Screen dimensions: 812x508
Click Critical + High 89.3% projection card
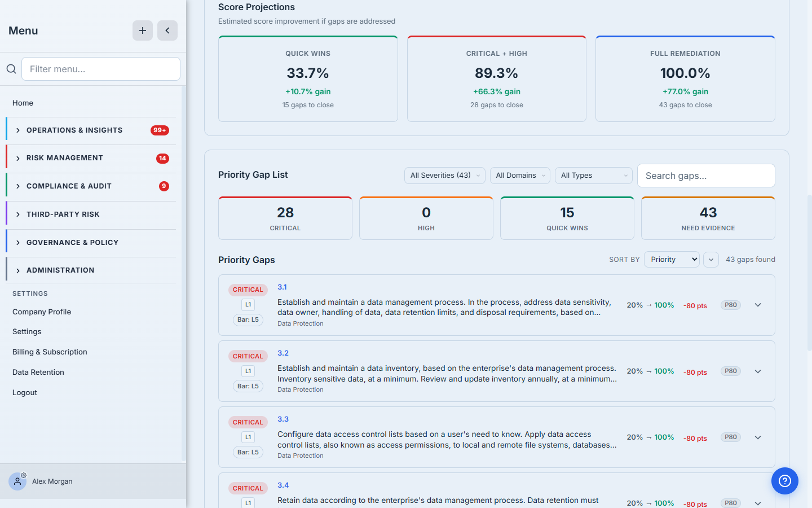coord(497,79)
